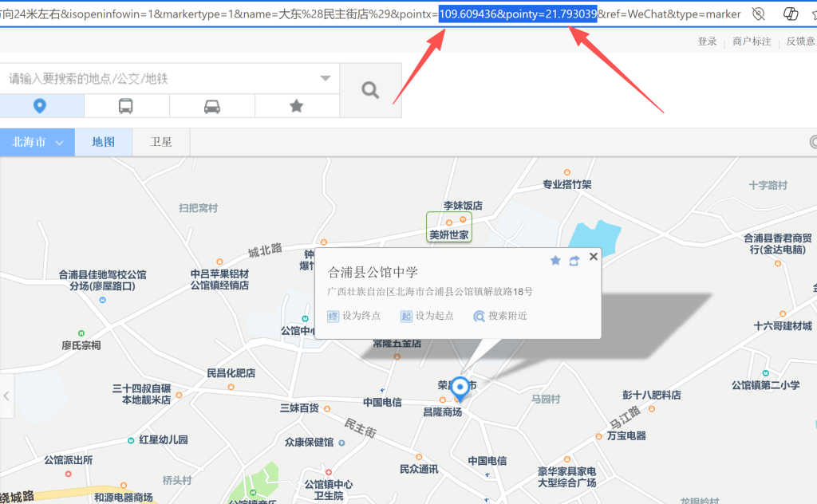Click the 廖氏宗祠 map label
This screenshot has width=817, height=504.
pos(81,345)
